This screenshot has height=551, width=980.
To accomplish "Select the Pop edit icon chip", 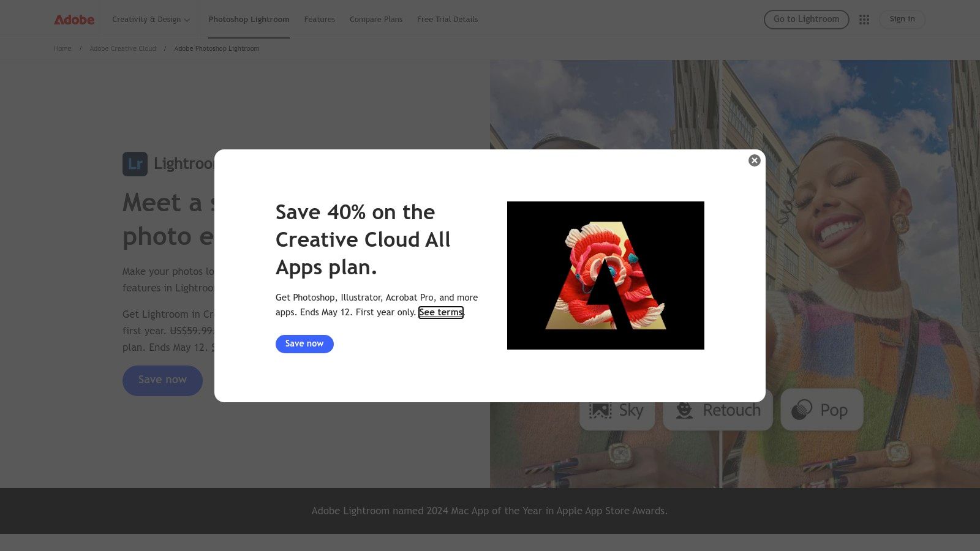I will pyautogui.click(x=822, y=410).
